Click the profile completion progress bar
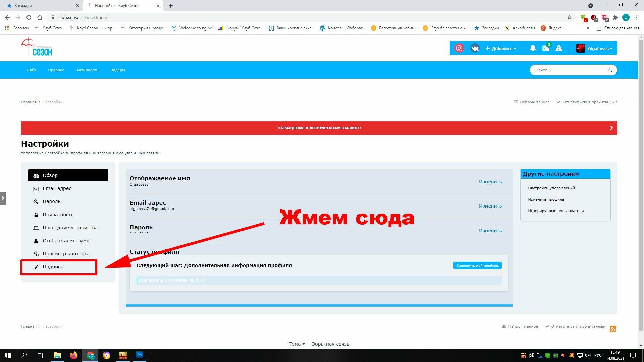Screen dimensions: 644x362 319,280
